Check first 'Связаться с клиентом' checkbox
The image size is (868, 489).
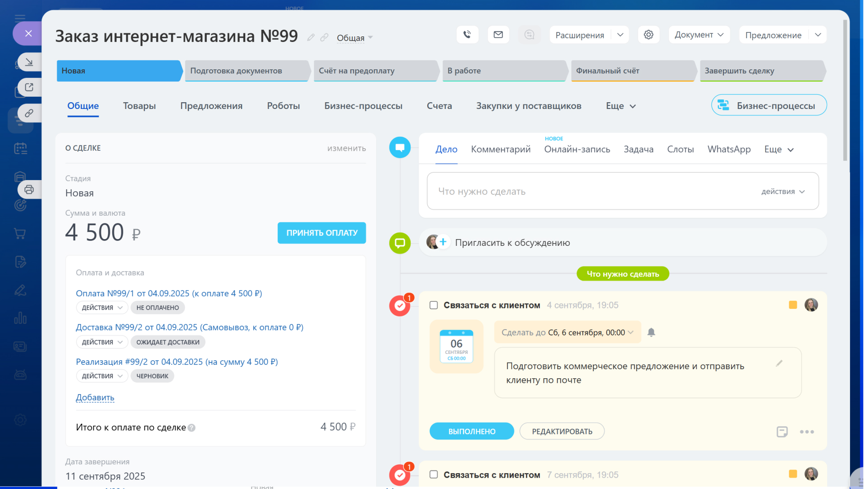point(434,305)
